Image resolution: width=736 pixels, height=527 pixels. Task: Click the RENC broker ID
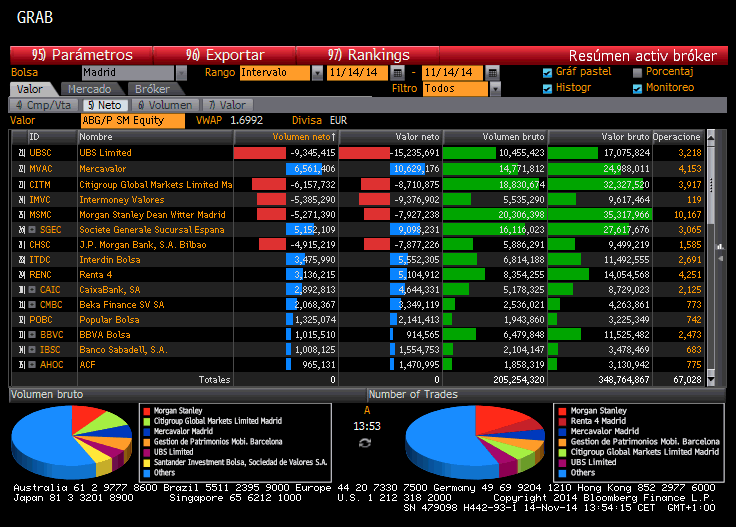[40, 275]
